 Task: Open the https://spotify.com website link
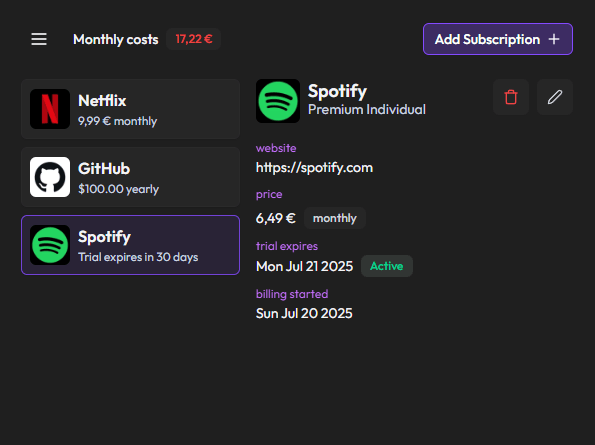314,167
